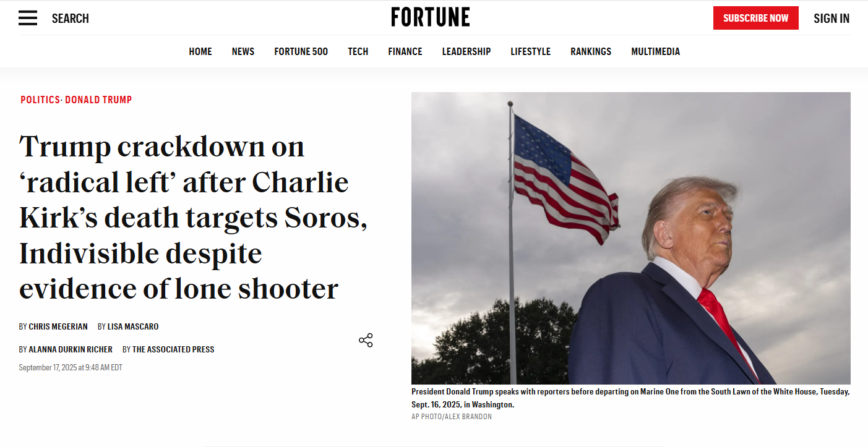Open the Multimedia section

[656, 52]
